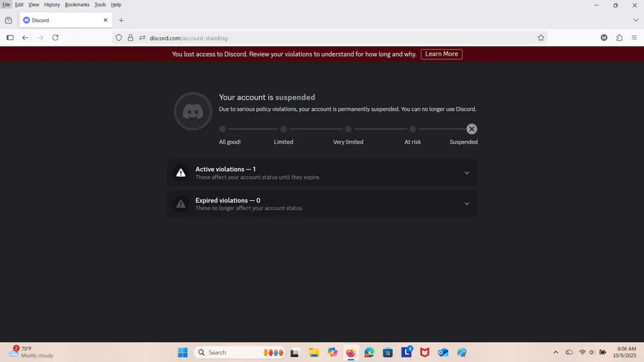Open File Explorer from taskbar
The image size is (644, 362).
314,353
